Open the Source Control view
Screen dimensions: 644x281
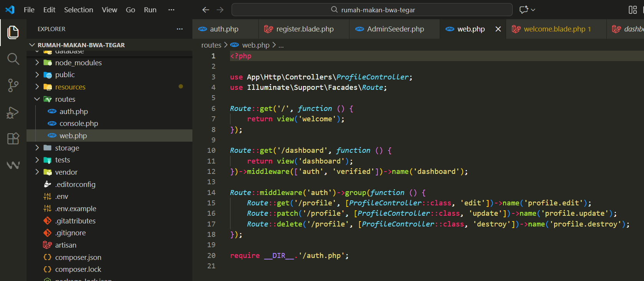13,85
